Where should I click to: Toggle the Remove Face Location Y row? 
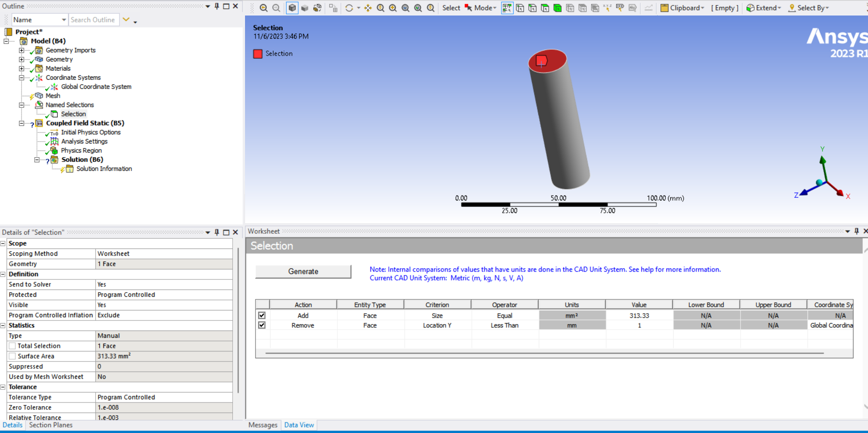[x=262, y=325]
